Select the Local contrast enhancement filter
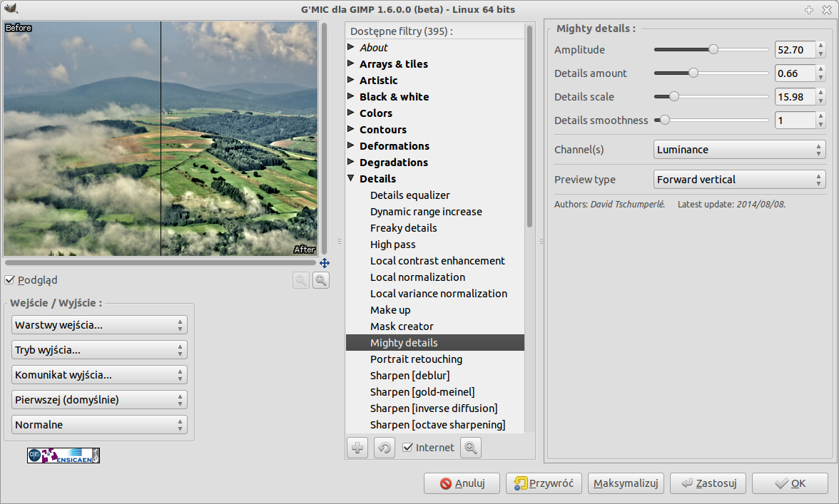Viewport: 839px width, 504px height. pyautogui.click(x=437, y=261)
